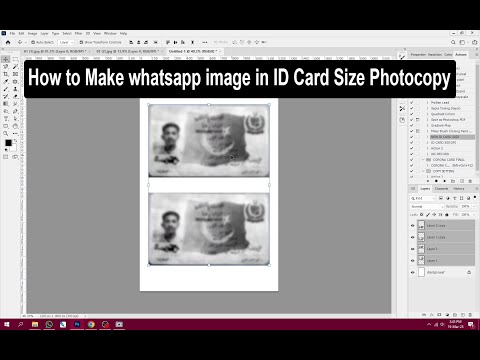The image size is (480, 360).
Task: Click the Windows Start button
Action: point(7,324)
